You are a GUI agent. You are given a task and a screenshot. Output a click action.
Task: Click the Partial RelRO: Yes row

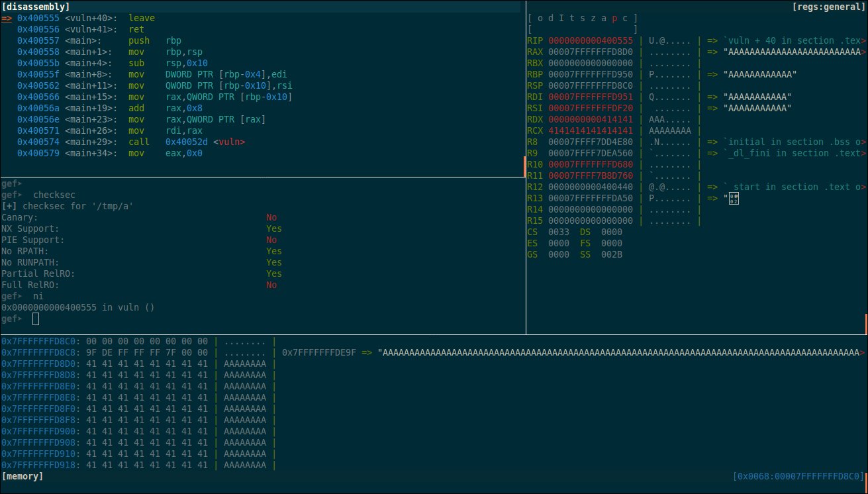(142, 273)
